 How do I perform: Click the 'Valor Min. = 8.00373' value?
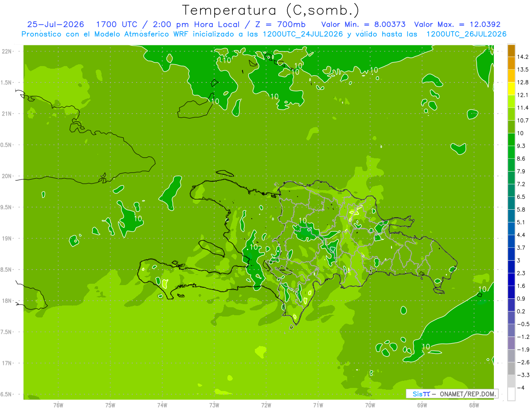click(364, 24)
